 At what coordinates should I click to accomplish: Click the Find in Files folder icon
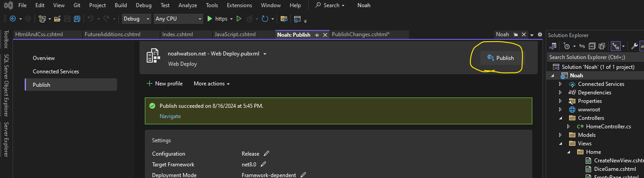(283, 19)
